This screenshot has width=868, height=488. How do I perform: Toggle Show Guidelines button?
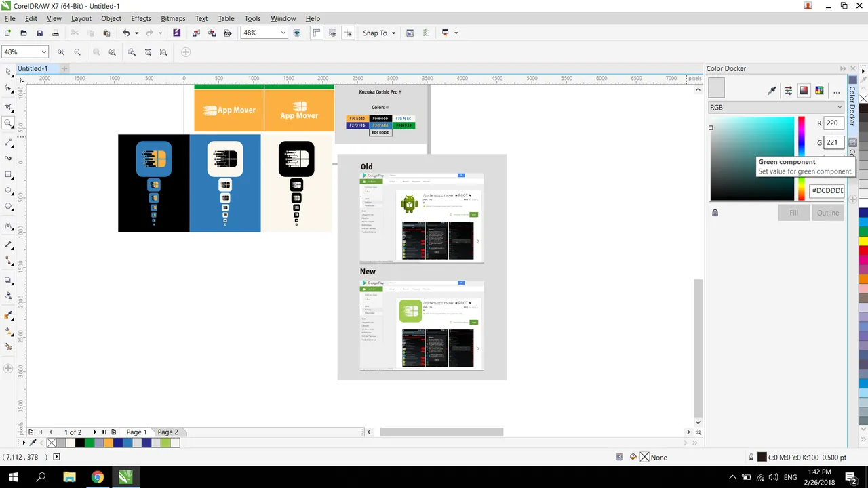pyautogui.click(x=349, y=33)
